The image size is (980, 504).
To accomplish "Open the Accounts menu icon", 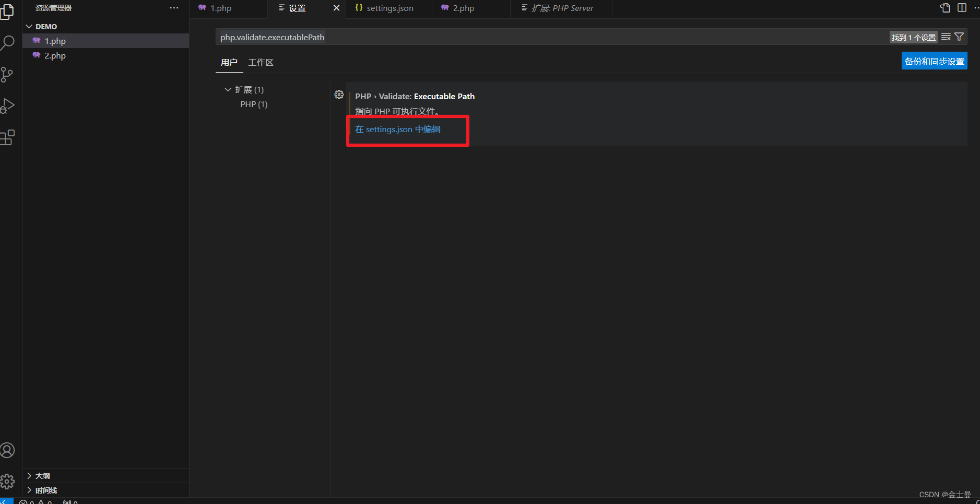I will (x=7, y=450).
